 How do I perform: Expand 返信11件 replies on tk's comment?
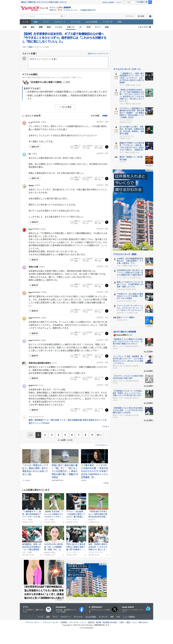(x=34, y=179)
